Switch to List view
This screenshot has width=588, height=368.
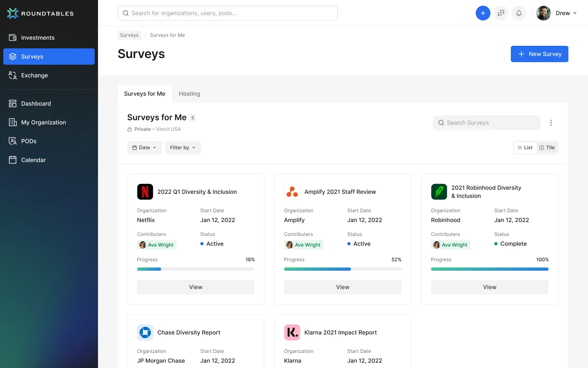coord(525,148)
